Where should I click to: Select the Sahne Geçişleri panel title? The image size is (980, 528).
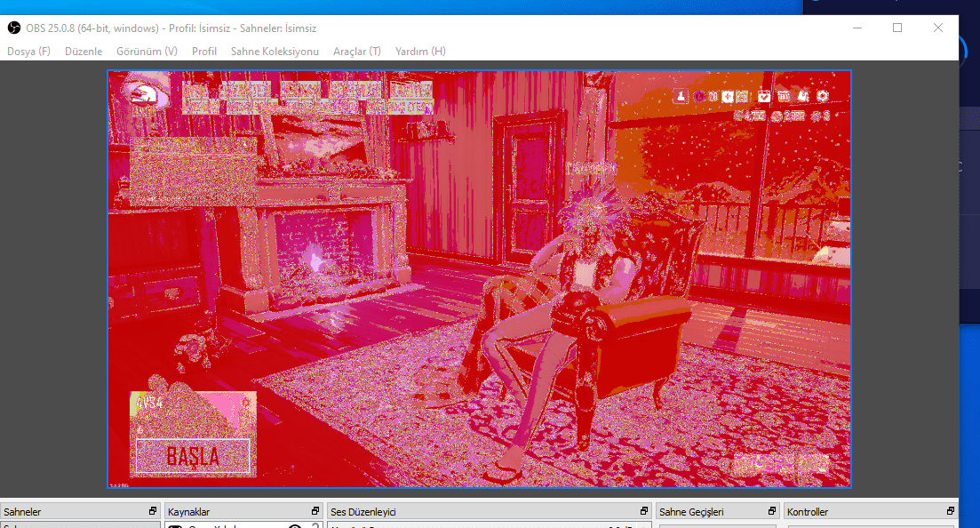tap(691, 512)
